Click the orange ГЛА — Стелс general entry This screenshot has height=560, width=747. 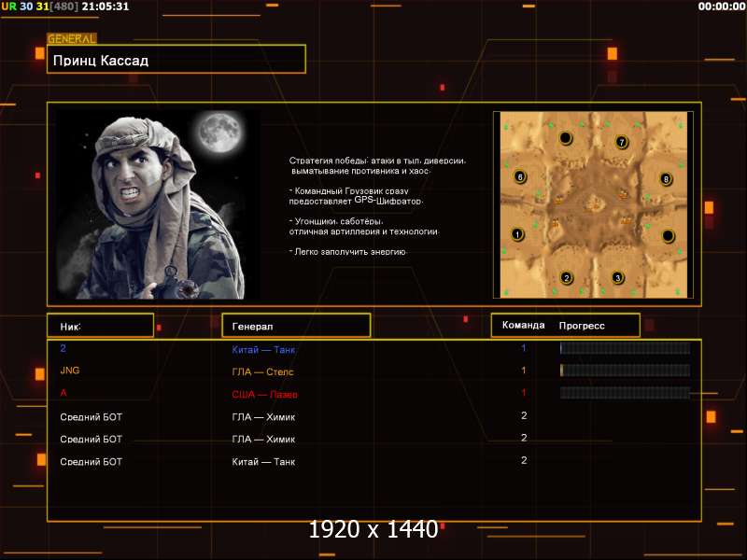(262, 371)
